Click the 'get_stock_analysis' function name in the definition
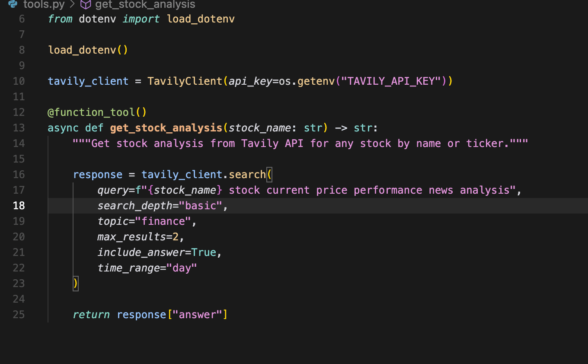 [166, 128]
